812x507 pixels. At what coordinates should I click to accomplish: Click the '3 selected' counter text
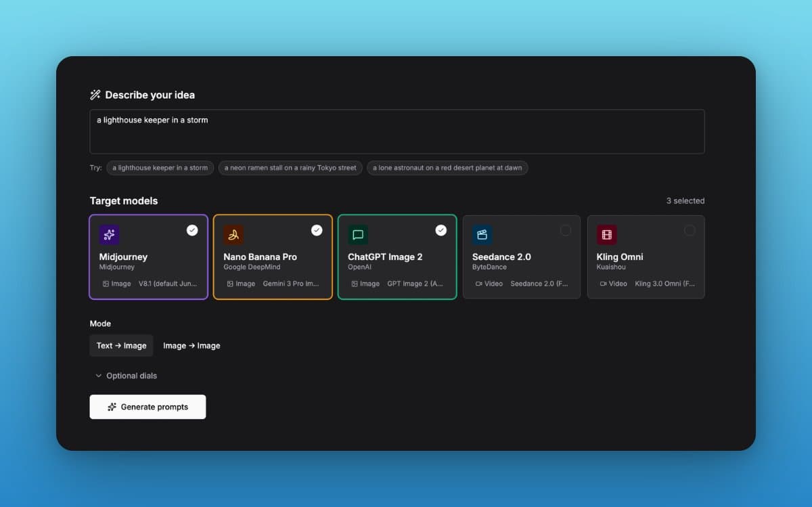tap(685, 201)
